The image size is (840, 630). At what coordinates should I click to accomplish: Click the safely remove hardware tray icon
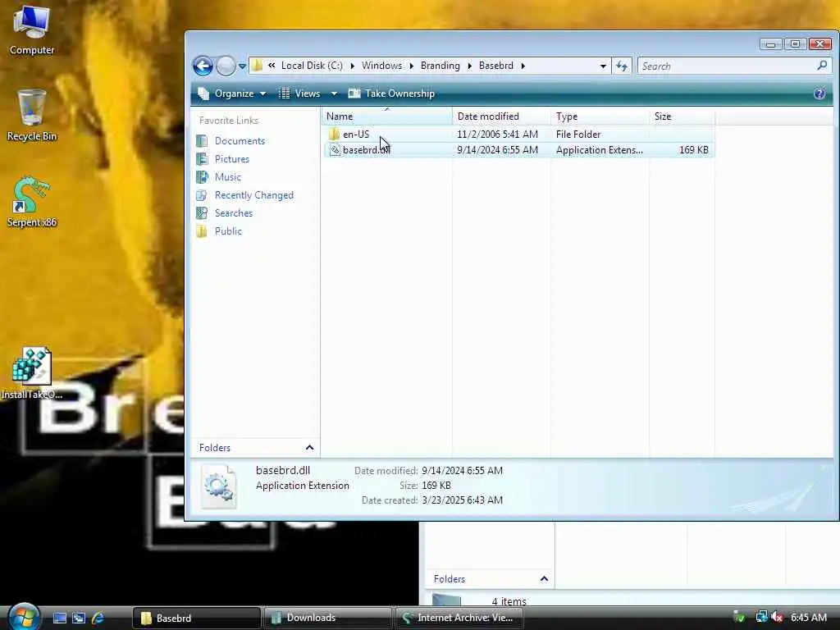click(739, 617)
